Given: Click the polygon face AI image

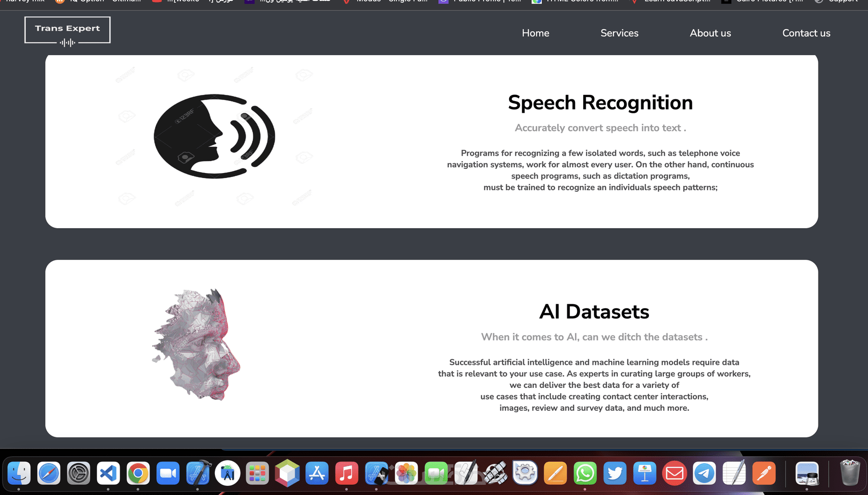Looking at the screenshot, I should [x=196, y=344].
